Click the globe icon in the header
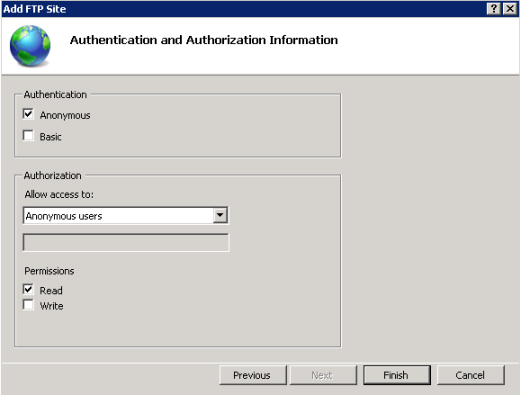Image resolution: width=520 pixels, height=395 pixels. [30, 46]
